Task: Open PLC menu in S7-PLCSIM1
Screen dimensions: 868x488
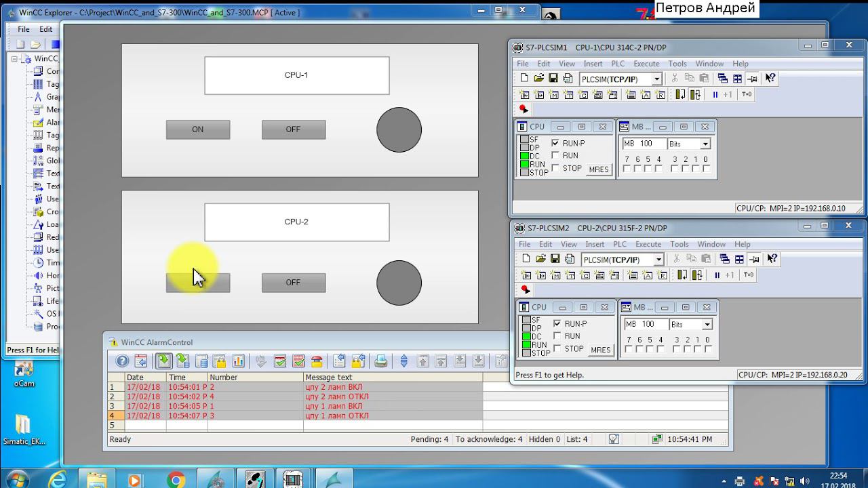Action: pyautogui.click(x=618, y=64)
